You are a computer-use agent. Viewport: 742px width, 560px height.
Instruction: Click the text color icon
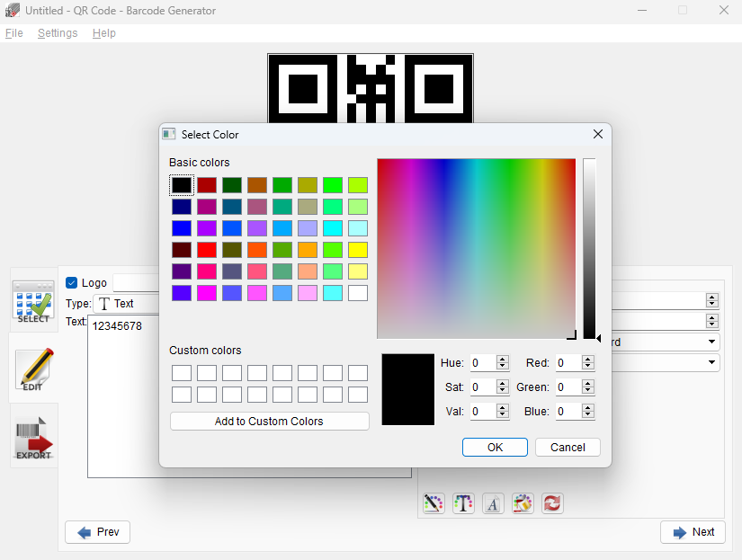[x=463, y=503]
